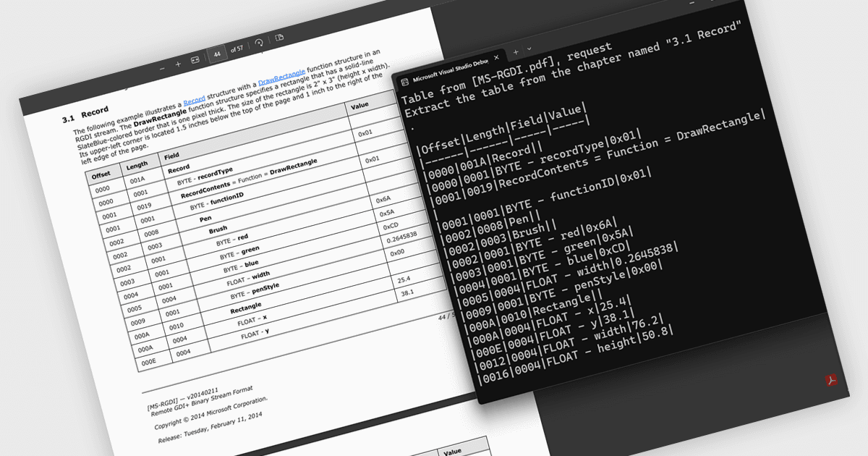Click 'FLOAT - x' cell in PDF table
The width and height of the screenshot is (868, 456).
(x=252, y=321)
